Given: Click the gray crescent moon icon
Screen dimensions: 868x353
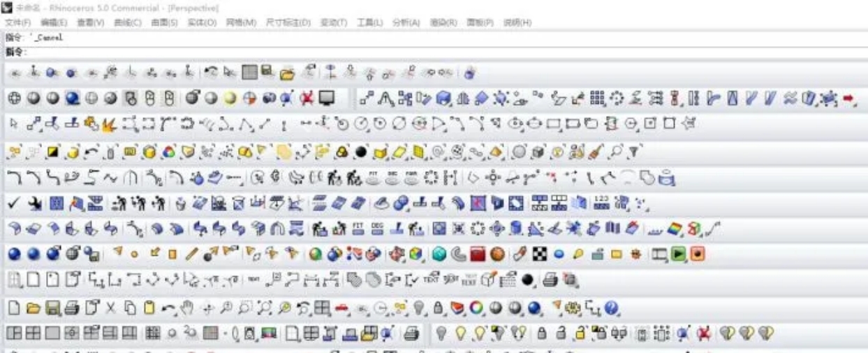Looking at the screenshot, I should click(x=459, y=254).
